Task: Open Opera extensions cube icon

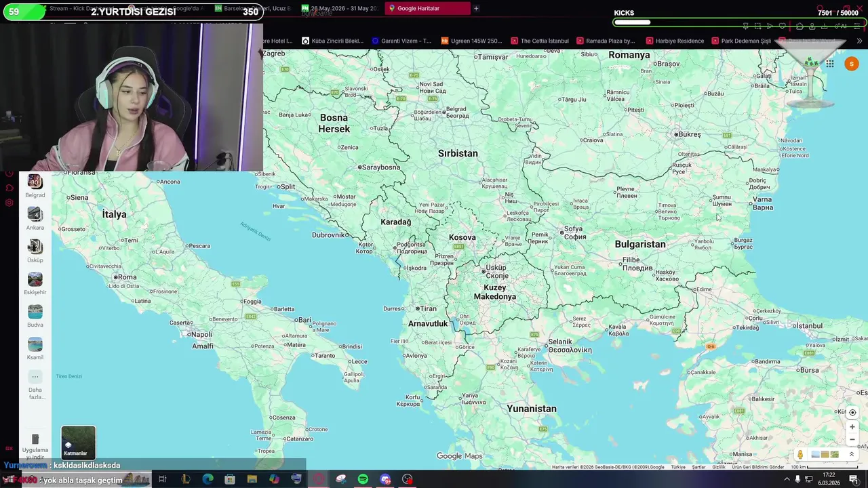Action: [x=800, y=26]
